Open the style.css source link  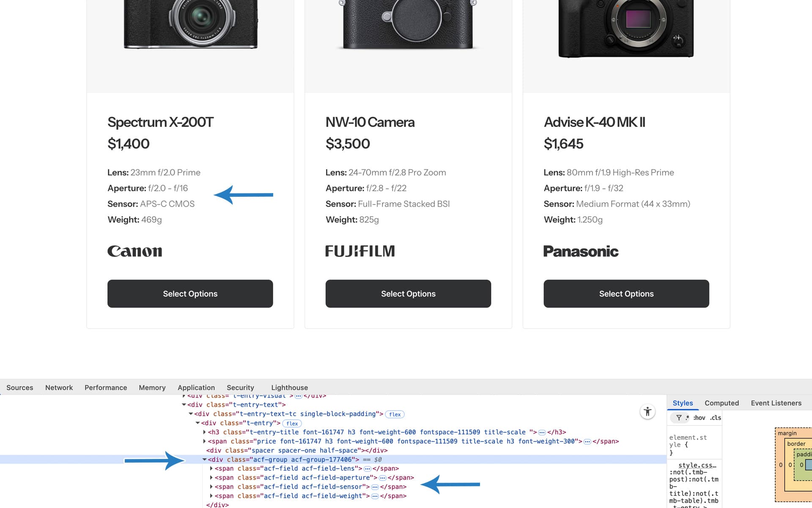point(697,465)
